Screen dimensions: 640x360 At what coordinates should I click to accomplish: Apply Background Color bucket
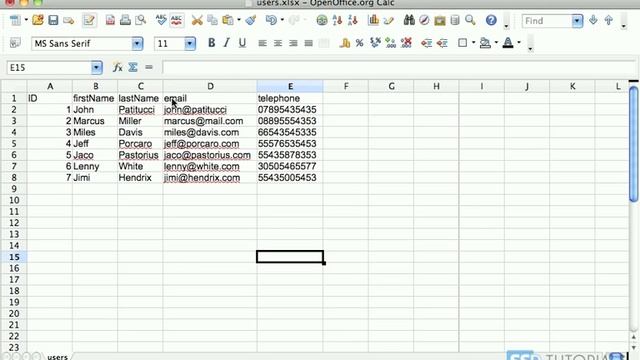pyautogui.click(x=485, y=43)
